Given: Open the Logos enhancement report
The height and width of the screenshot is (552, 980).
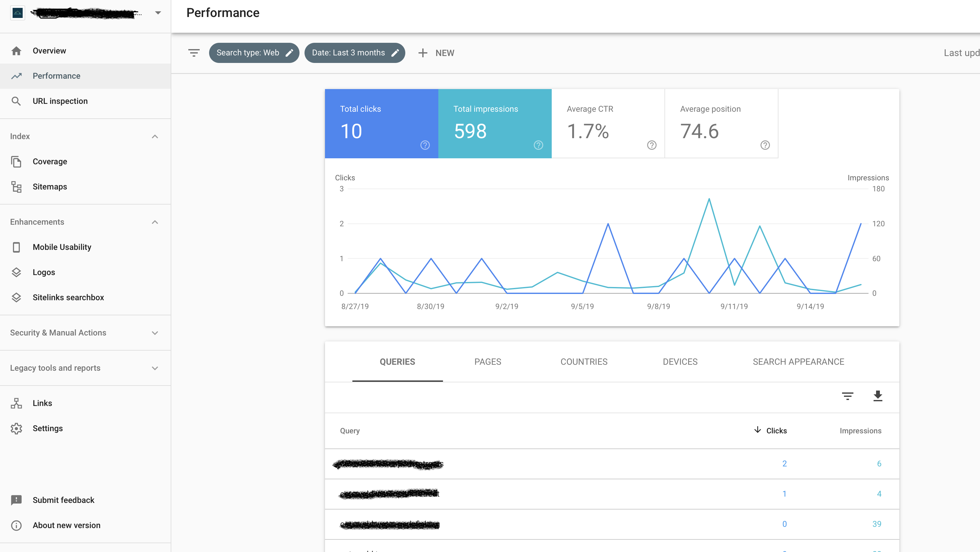Looking at the screenshot, I should (x=43, y=272).
